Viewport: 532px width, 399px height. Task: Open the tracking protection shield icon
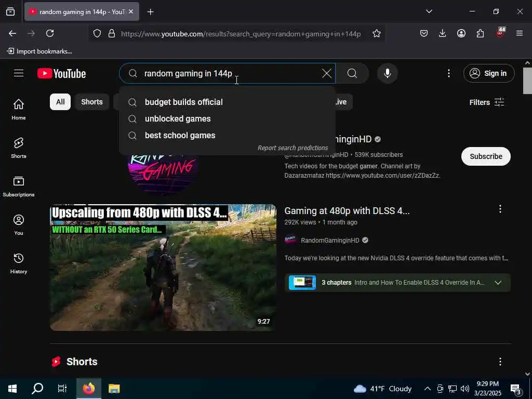click(x=97, y=33)
